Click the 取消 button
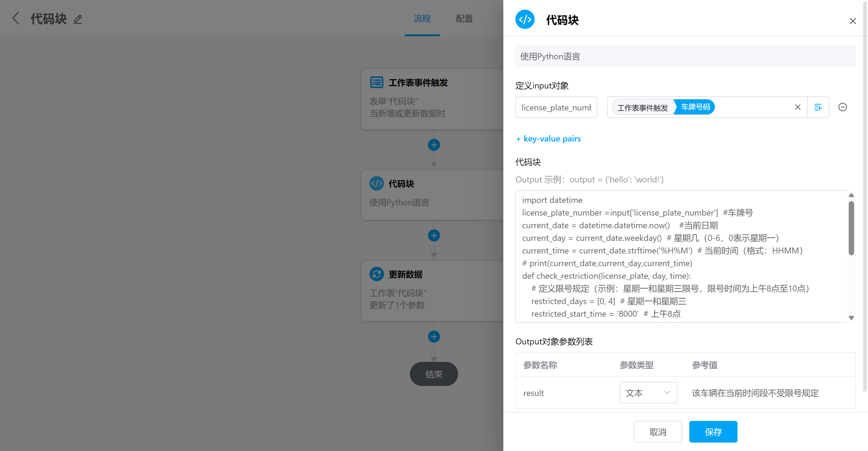The height and width of the screenshot is (451, 868). click(657, 432)
